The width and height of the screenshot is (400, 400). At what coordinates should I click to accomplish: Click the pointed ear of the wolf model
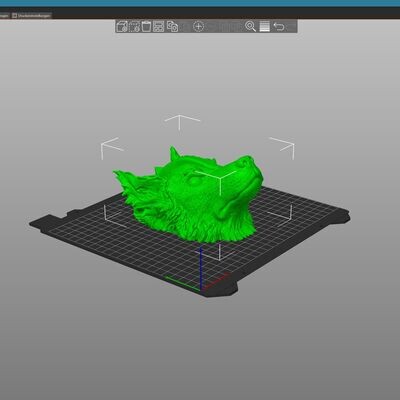point(174,154)
